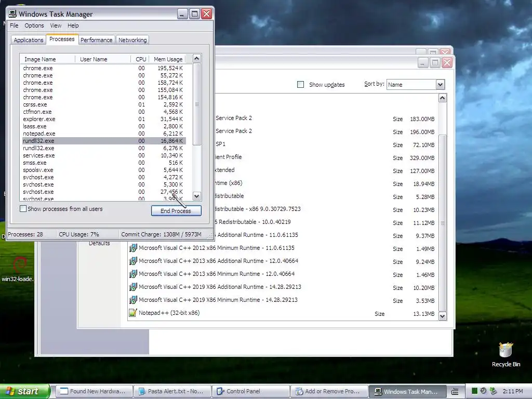Click icon of Visual C++ 2019 Additional Runtime
This screenshot has height=399, width=532.
point(133,287)
